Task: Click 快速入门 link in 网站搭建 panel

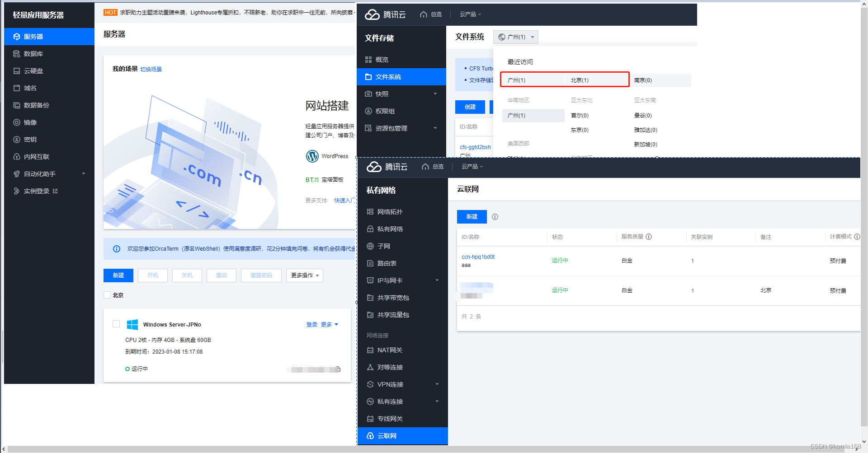Action: tap(344, 201)
